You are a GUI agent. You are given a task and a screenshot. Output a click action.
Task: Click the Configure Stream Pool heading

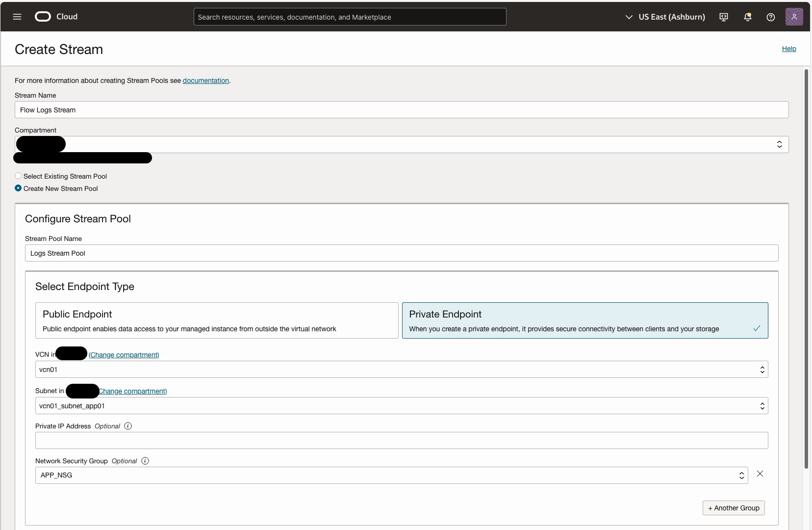point(78,219)
